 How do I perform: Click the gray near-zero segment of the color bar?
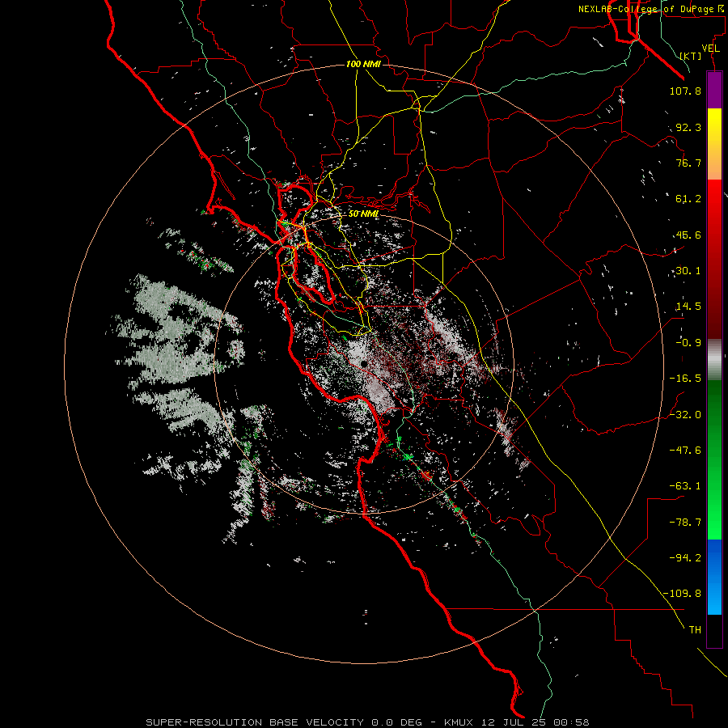pyautogui.click(x=714, y=360)
